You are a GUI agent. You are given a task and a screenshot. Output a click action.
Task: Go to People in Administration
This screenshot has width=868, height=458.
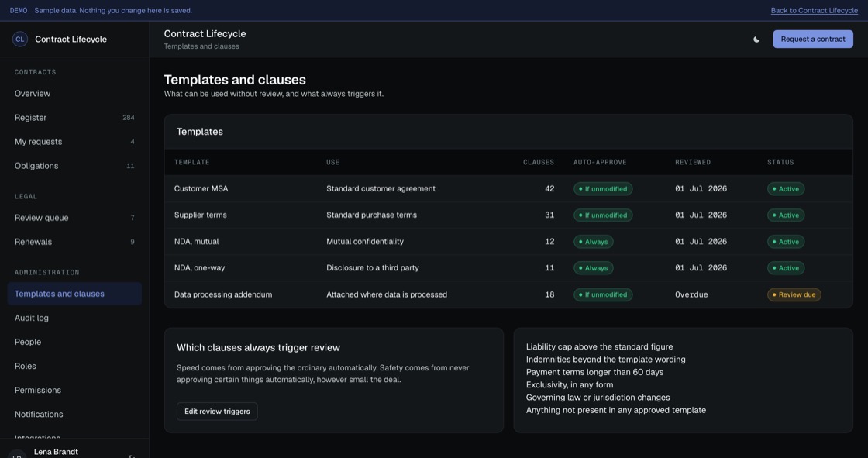point(74,343)
